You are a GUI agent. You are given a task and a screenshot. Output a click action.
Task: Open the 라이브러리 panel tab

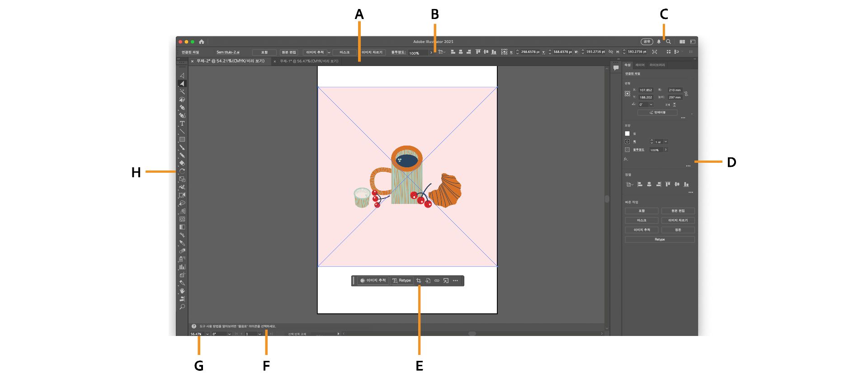[657, 65]
